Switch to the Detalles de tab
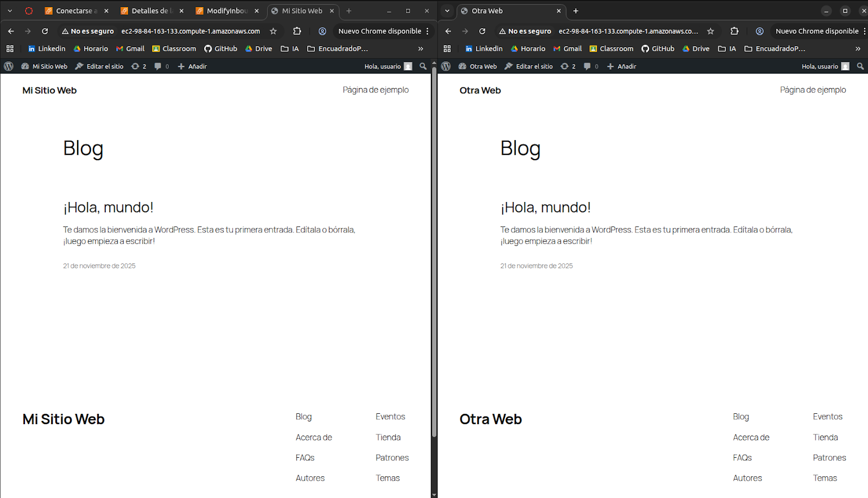 tap(152, 11)
